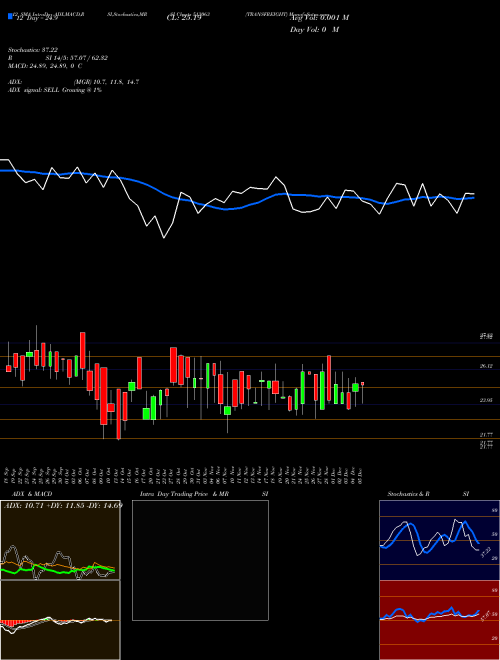Click the 21.77 price axis label
This screenshot has width=500, height=660.
(486, 434)
